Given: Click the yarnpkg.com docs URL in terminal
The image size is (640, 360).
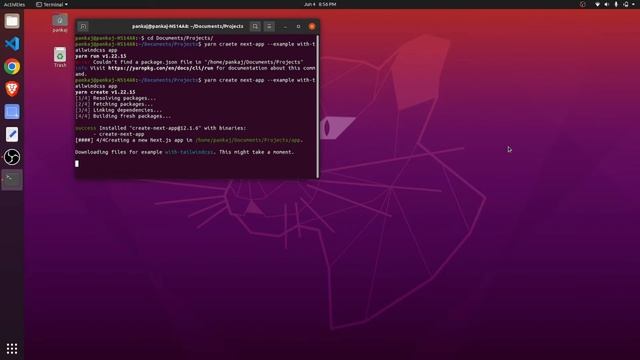Looking at the screenshot, I should pyautogui.click(x=160, y=68).
